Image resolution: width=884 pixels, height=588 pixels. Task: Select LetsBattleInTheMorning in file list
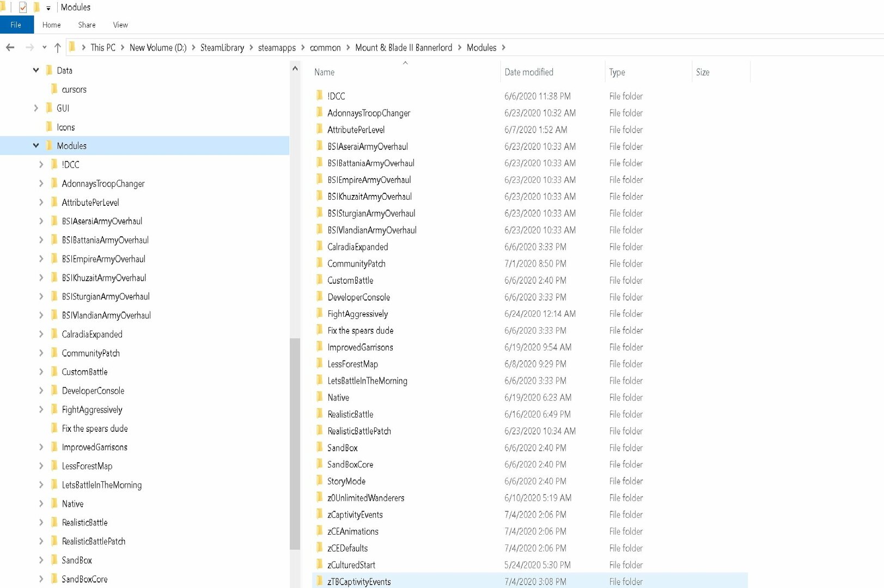367,381
